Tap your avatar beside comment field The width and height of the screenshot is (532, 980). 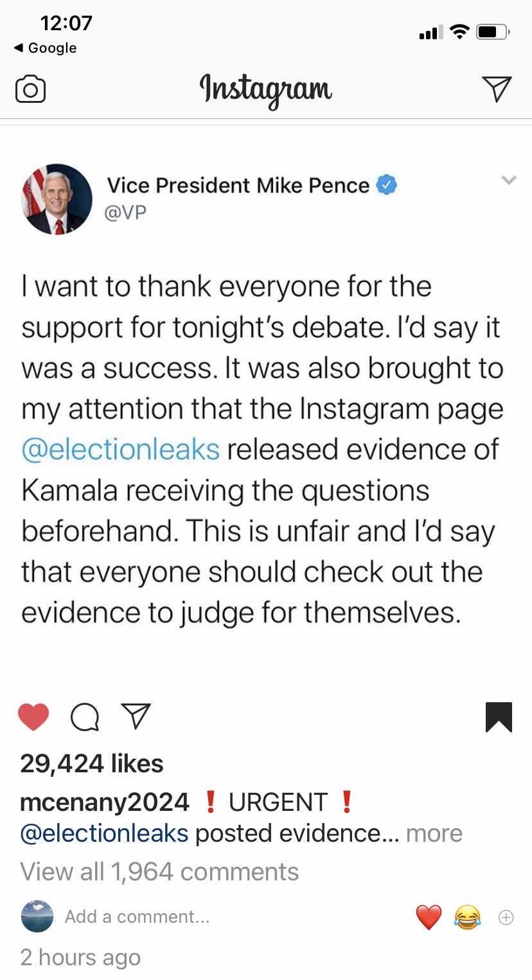coord(37,916)
